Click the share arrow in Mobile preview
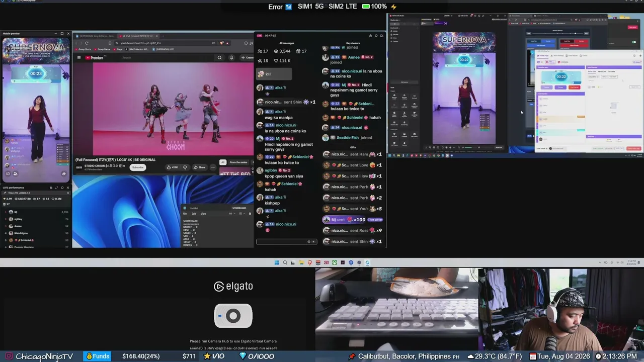The image size is (644, 362). (64, 174)
